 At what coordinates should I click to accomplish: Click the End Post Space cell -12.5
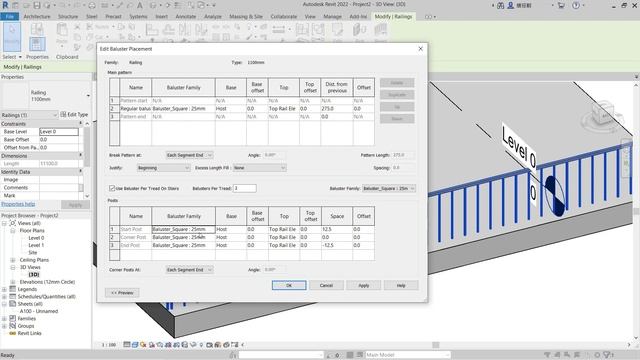(337, 245)
